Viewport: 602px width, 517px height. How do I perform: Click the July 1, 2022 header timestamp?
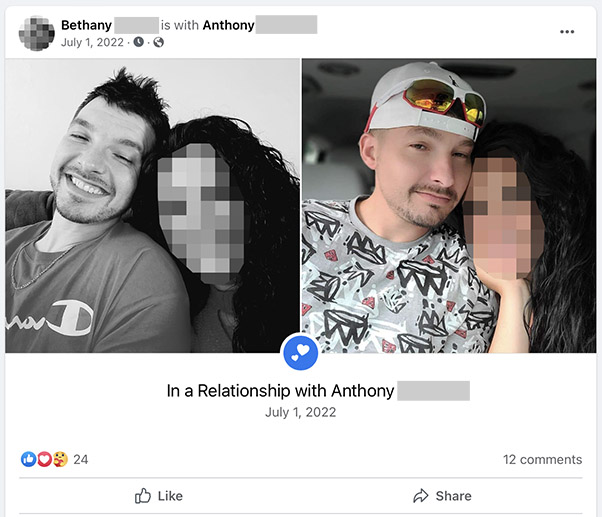(x=92, y=42)
